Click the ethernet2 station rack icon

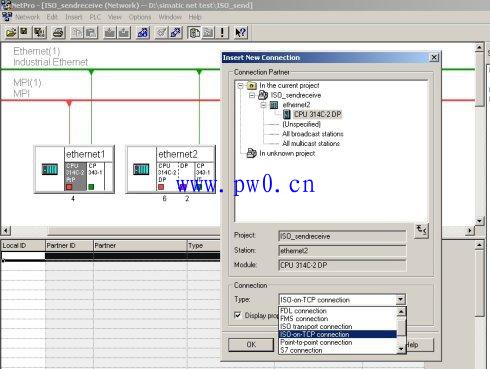pos(141,169)
